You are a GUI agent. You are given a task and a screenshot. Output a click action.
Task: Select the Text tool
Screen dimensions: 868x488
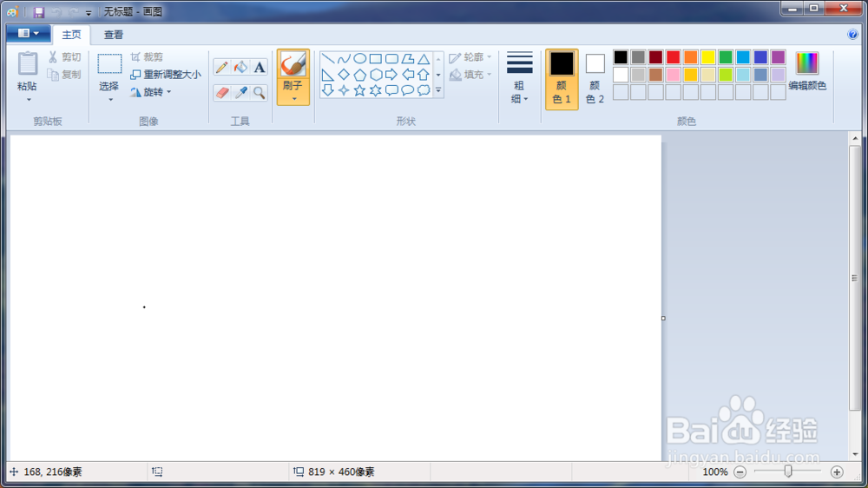coord(259,67)
